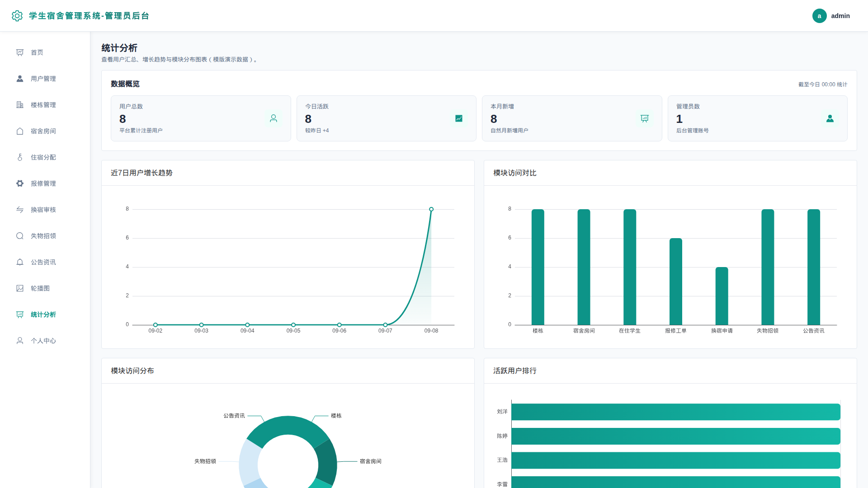This screenshot has width=868, height=488.
Task: Click the 楼栋 bar in bar chart
Action: tap(538, 267)
